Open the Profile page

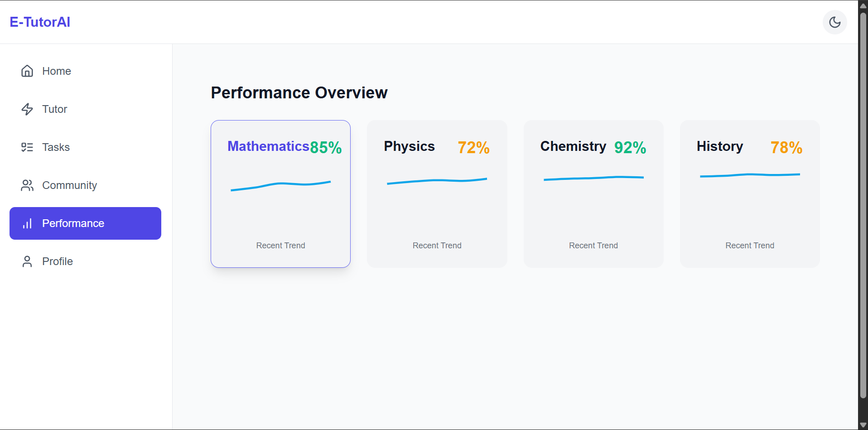[x=58, y=261]
